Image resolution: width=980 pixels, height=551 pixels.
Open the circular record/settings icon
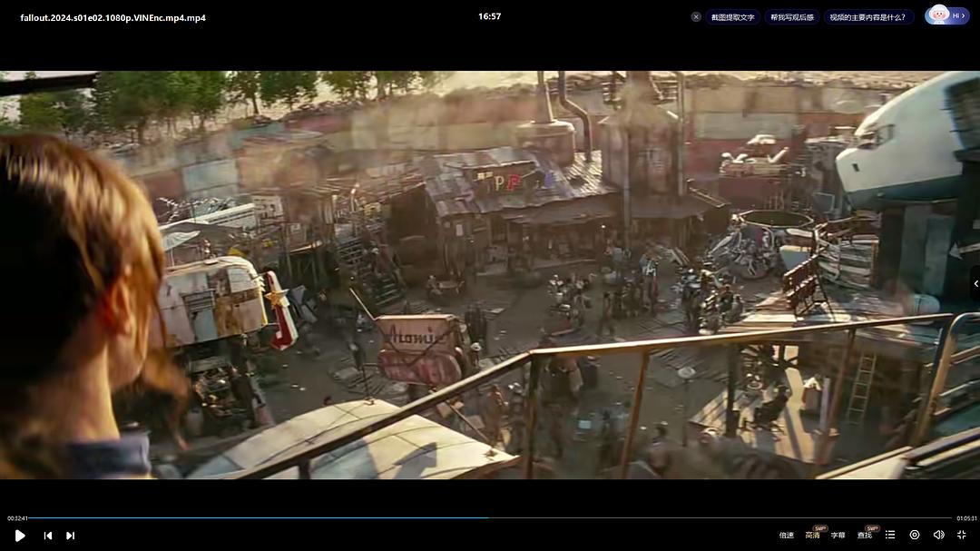[914, 536]
